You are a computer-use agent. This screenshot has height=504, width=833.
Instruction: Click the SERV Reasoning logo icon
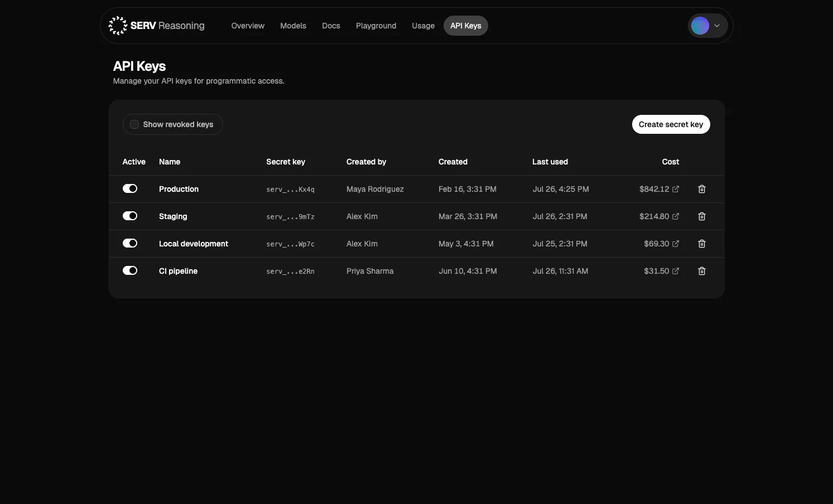pos(118,26)
